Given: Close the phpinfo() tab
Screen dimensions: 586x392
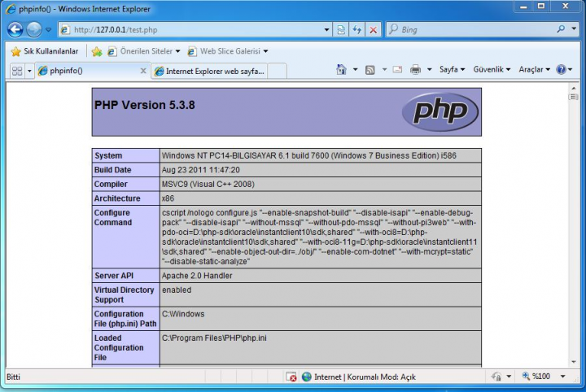Looking at the screenshot, I should click(143, 71).
